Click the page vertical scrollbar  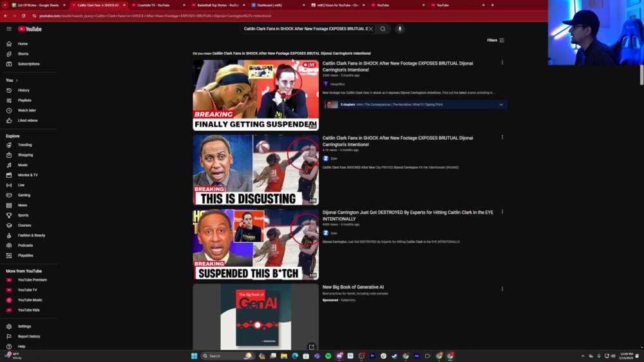[641, 74]
